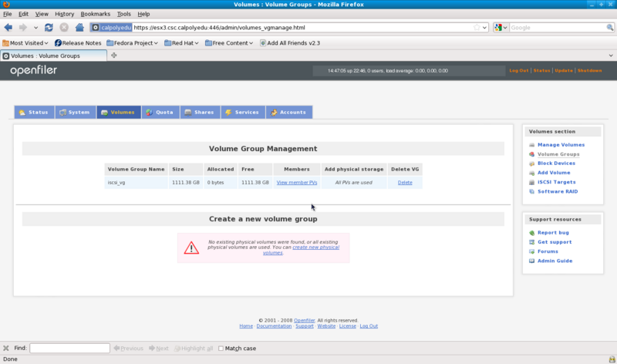Switch to the Status tab
617x364 pixels.
tap(34, 112)
